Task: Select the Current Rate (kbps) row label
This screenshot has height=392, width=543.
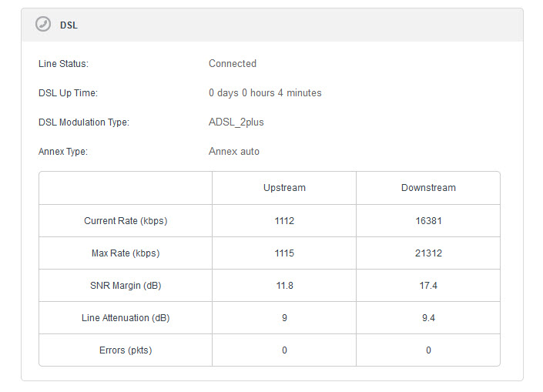Action: point(126,221)
